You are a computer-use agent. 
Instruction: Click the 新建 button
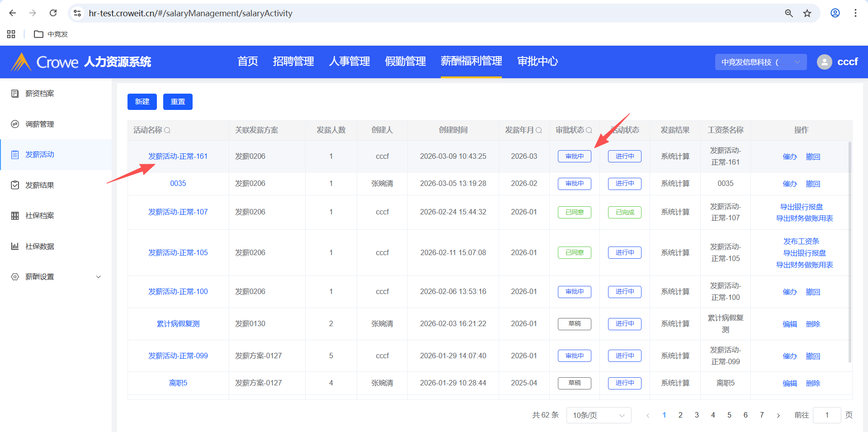[x=142, y=102]
